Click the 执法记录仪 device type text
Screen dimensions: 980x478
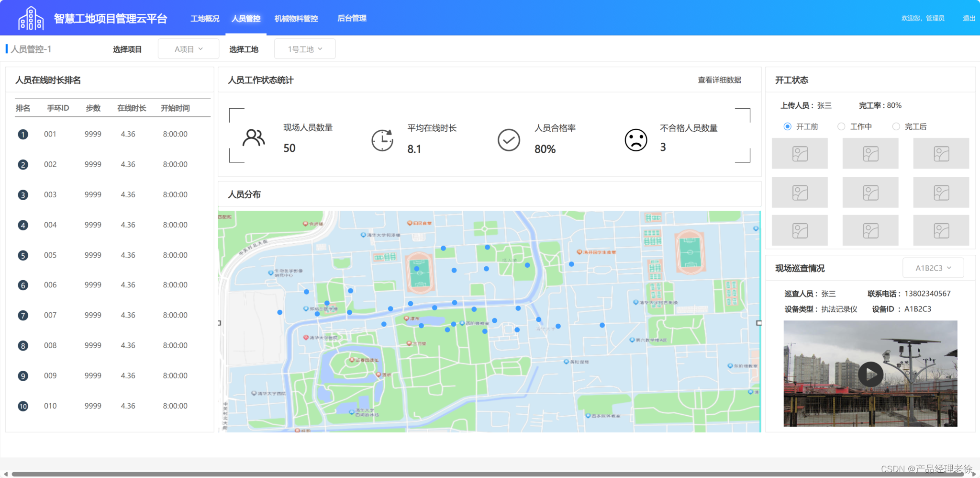click(839, 309)
